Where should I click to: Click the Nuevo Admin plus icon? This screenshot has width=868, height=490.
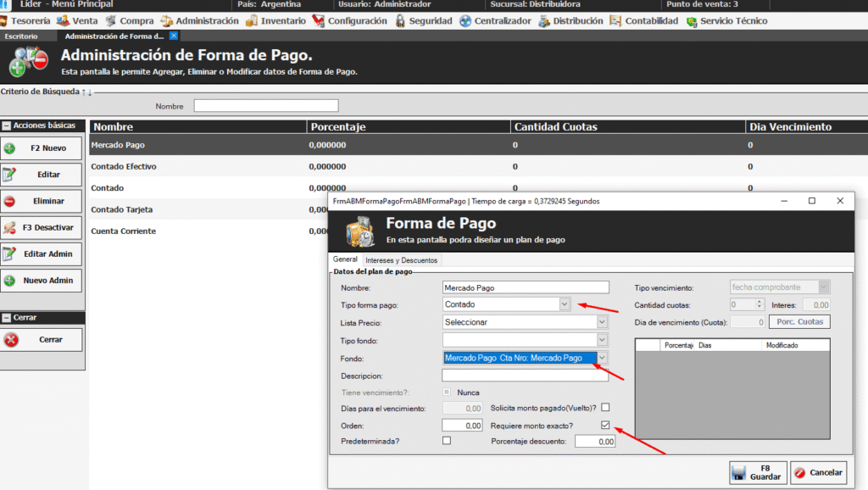pos(10,281)
